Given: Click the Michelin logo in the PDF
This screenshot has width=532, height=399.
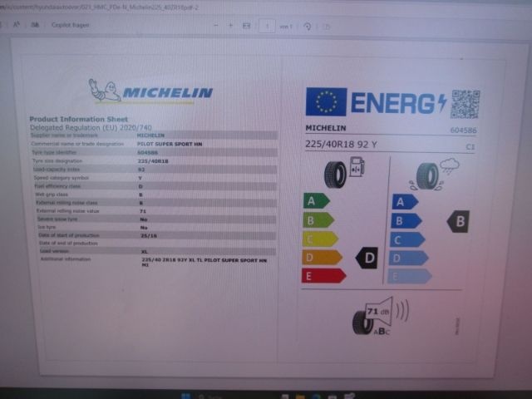Looking at the screenshot, I should point(150,91).
